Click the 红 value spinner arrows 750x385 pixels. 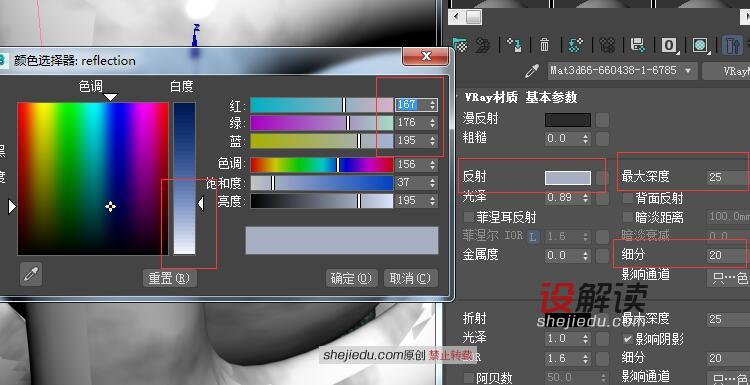(433, 104)
